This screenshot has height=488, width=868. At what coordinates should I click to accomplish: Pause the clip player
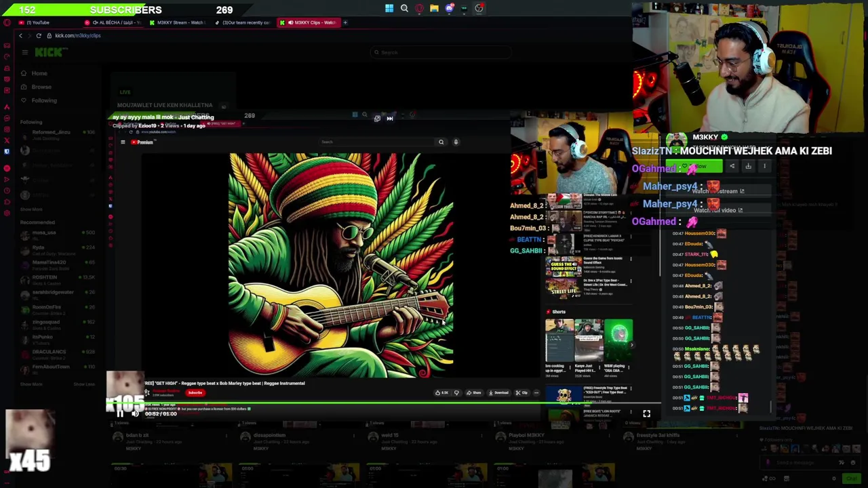tap(120, 413)
